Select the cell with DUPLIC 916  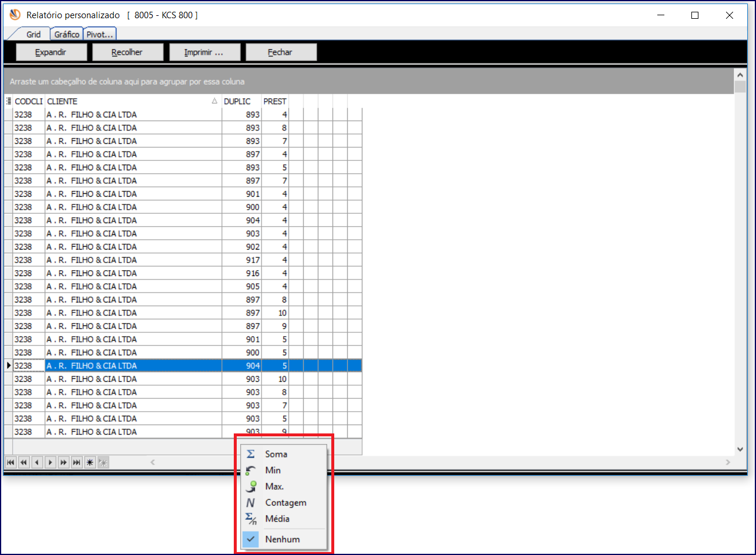tap(241, 273)
